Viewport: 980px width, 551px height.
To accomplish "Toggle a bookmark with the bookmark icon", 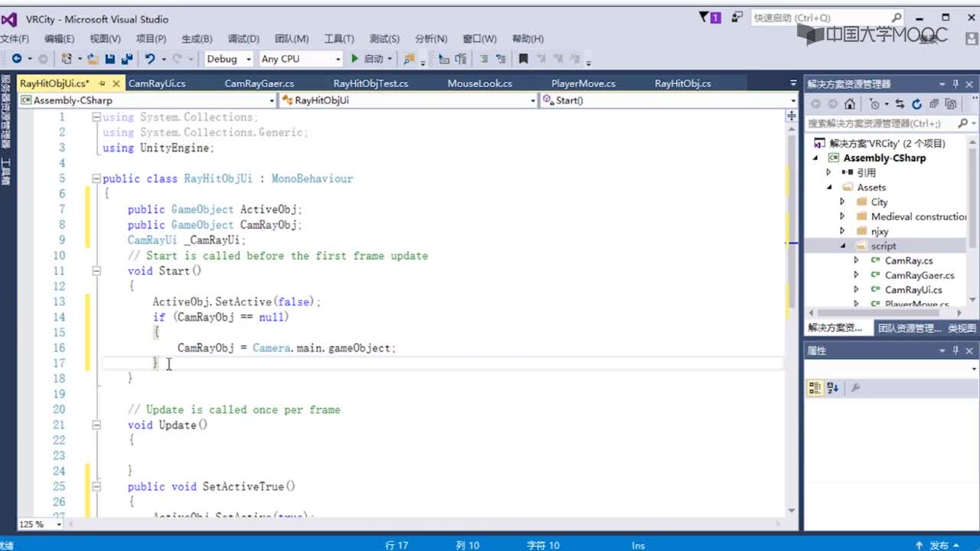I will coord(524,59).
